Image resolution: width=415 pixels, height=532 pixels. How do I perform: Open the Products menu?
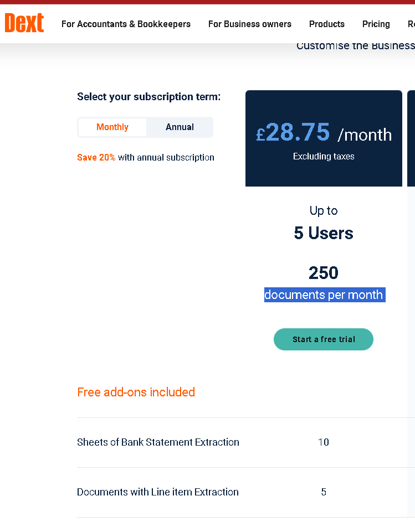point(327,24)
